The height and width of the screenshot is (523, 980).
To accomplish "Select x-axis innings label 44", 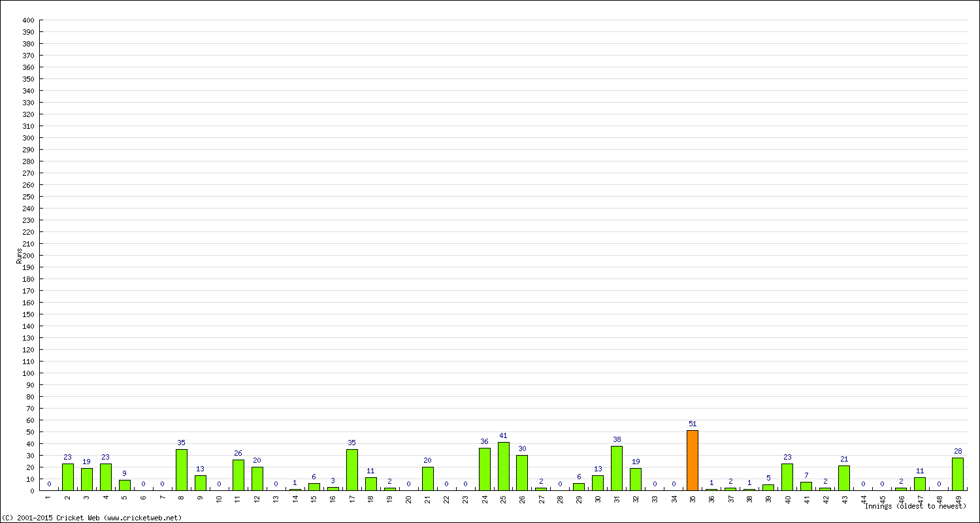I will coord(863,498).
